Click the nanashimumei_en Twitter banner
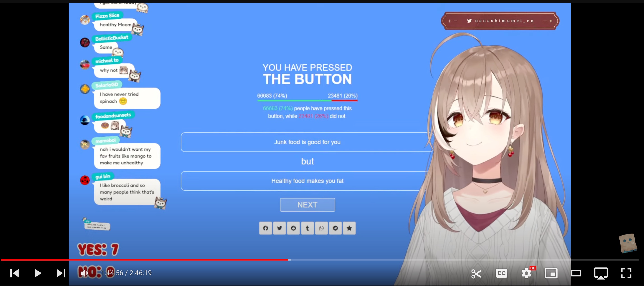644x286 pixels. point(500,21)
